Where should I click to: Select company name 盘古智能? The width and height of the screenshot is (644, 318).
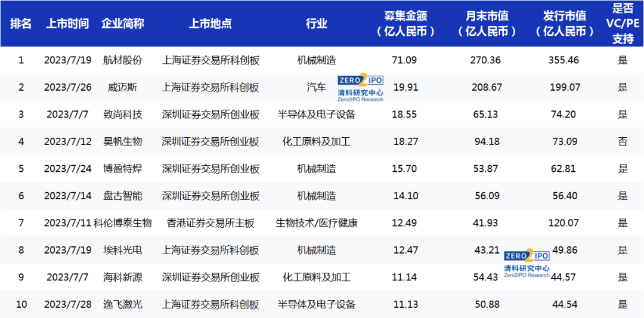click(x=122, y=196)
